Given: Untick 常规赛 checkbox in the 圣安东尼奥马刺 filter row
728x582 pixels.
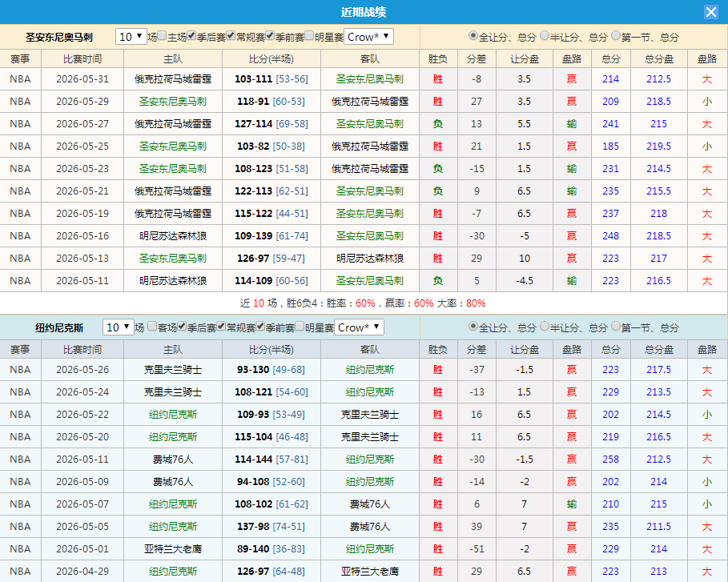Looking at the screenshot, I should click(231, 36).
